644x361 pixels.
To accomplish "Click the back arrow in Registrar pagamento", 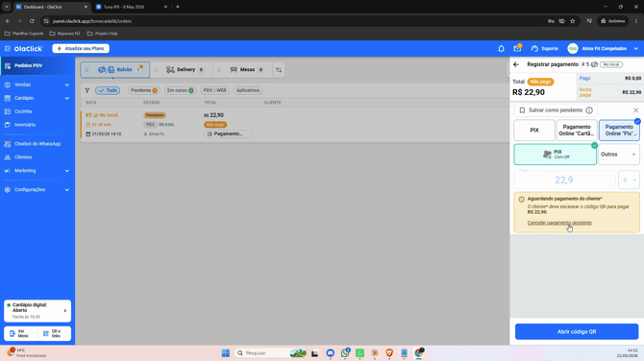I will pyautogui.click(x=516, y=64).
